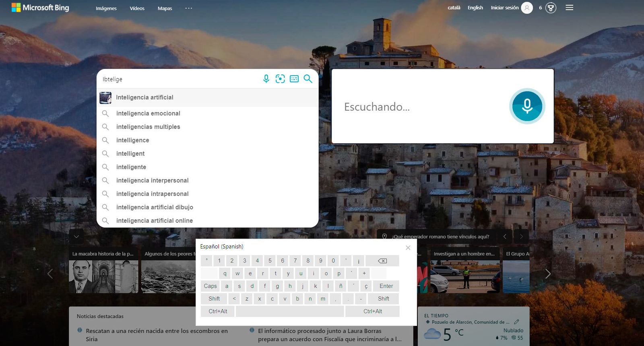Switch language to català
The height and width of the screenshot is (346, 644).
[454, 8]
